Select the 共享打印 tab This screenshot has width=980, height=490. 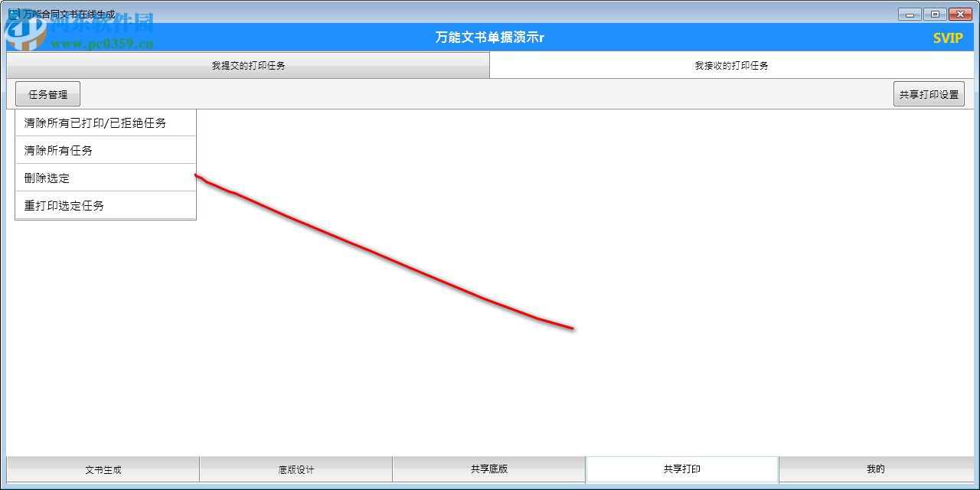pyautogui.click(x=682, y=469)
